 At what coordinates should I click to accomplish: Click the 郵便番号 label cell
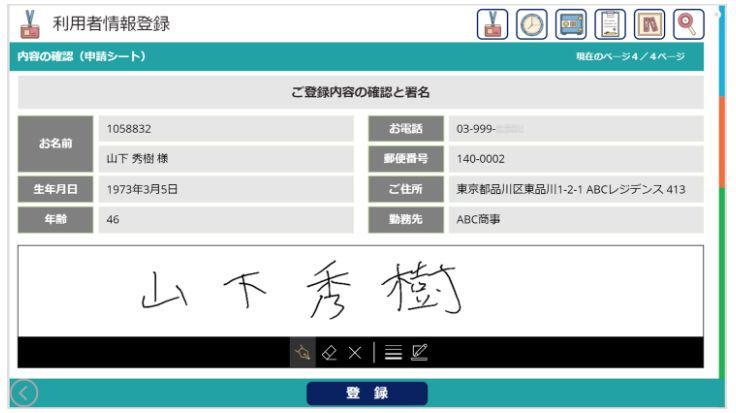tap(406, 159)
